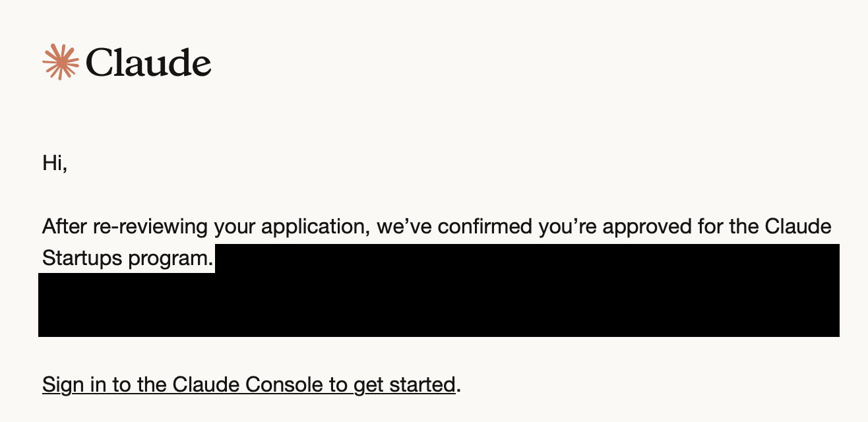Click 'After re-reviewing' at the sentence start
Screen dimensions: 868x422
click(125, 227)
